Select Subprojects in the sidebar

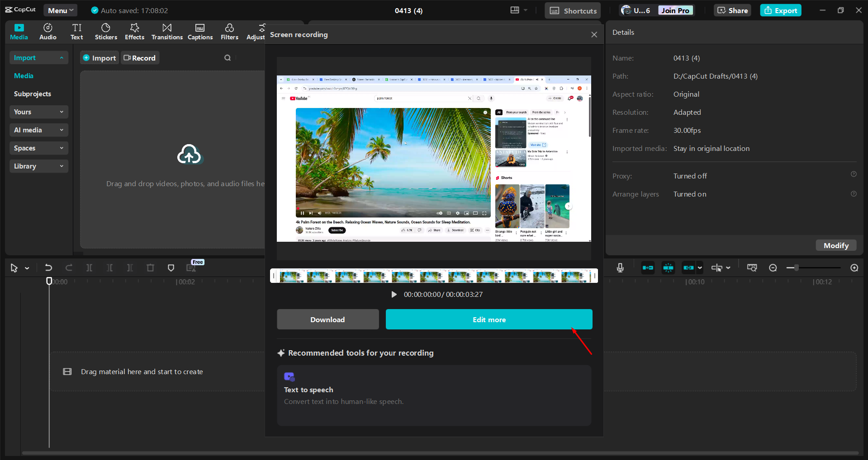(x=33, y=94)
